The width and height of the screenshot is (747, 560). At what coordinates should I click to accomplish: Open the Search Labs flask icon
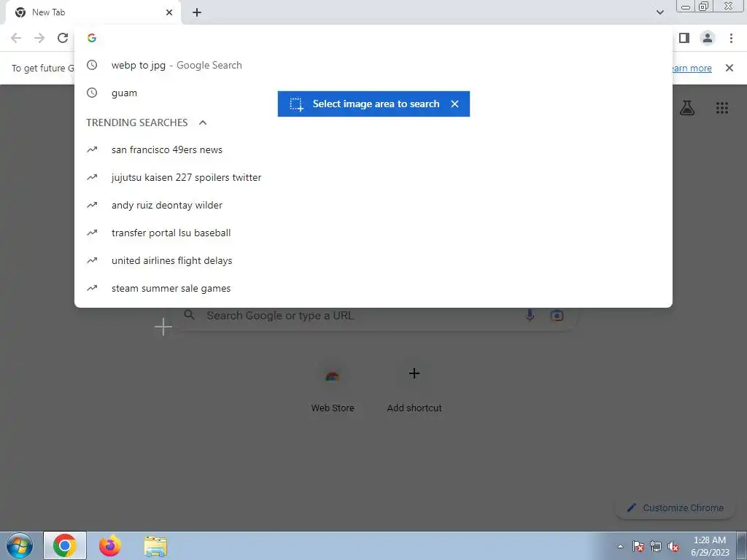[x=687, y=108]
